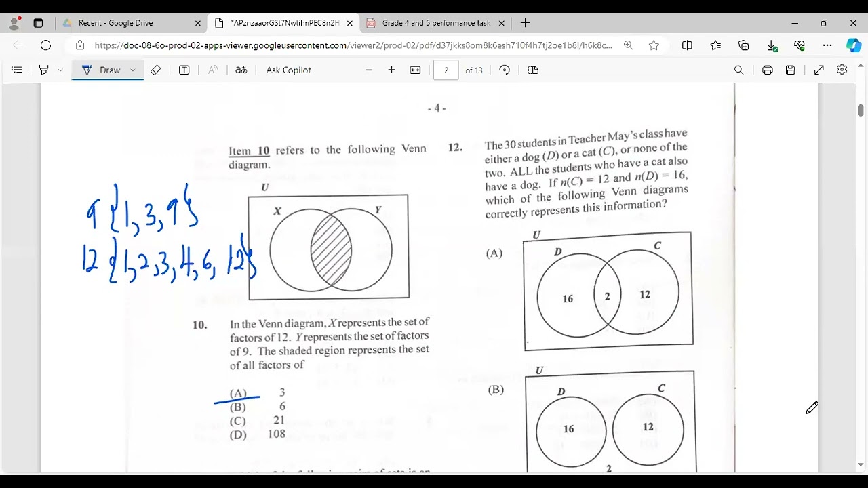The image size is (868, 488).
Task: Add this page to favorites with star
Action: coord(654,45)
